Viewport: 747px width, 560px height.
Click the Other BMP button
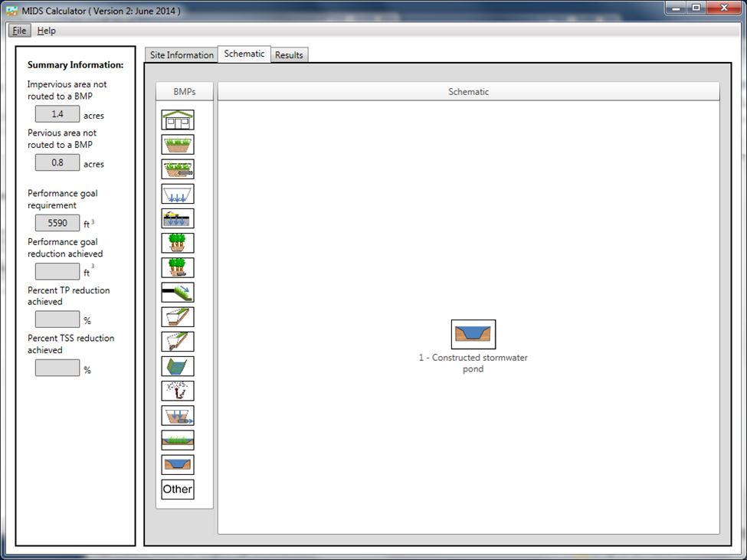[x=178, y=489]
